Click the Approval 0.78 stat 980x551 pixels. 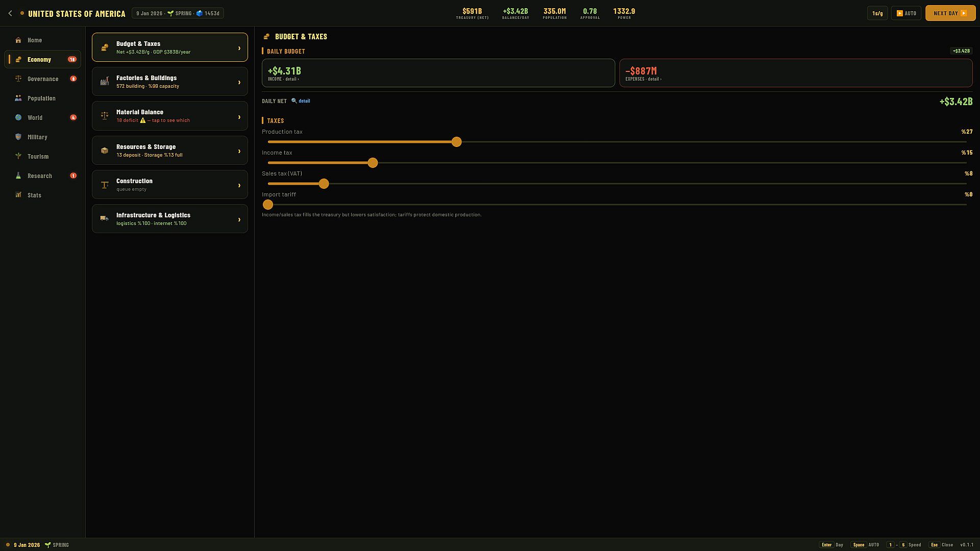(x=590, y=13)
